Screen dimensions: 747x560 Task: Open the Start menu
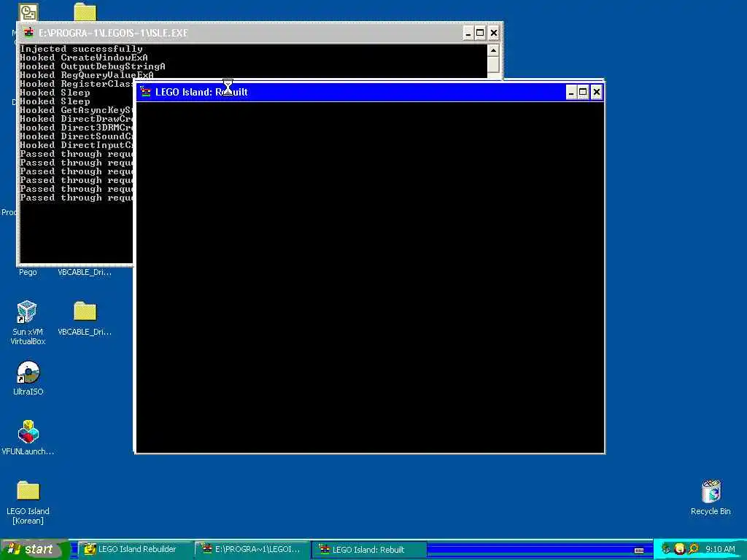click(x=35, y=549)
